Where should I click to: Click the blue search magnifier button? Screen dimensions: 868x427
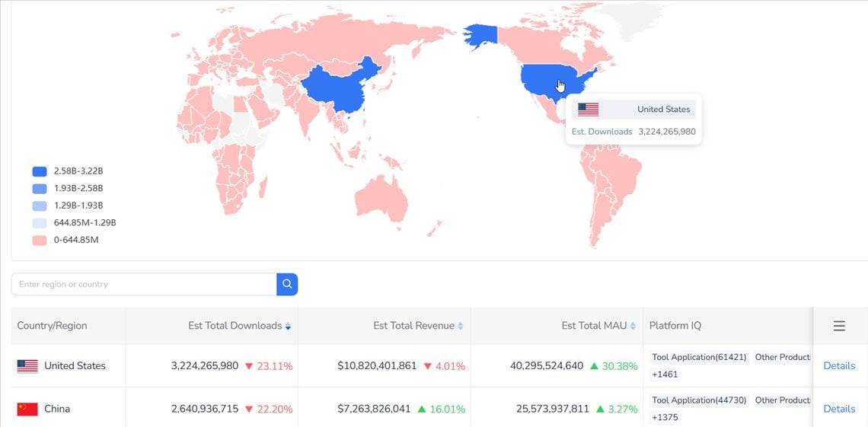click(x=287, y=284)
